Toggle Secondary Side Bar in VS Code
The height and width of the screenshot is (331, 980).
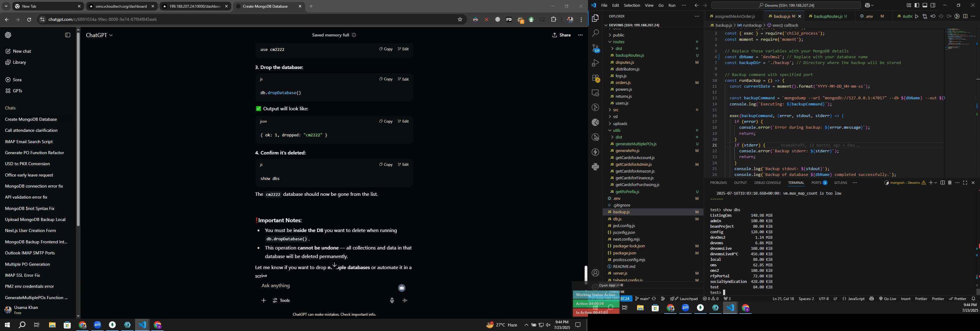coord(933,5)
